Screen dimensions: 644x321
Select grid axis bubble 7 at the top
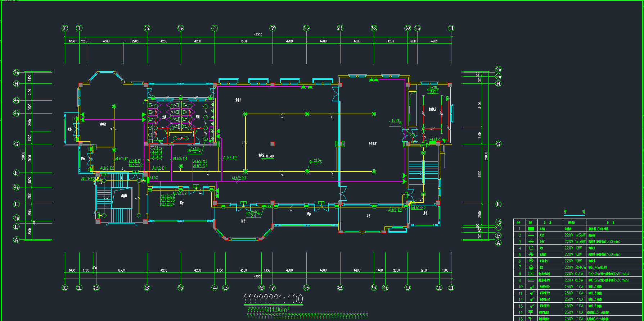[273, 28]
